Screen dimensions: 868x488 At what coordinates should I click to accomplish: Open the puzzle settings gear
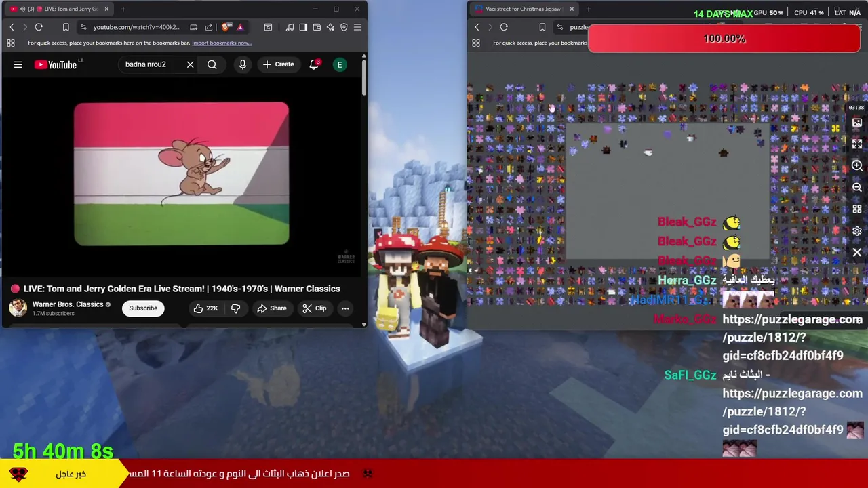[x=857, y=231]
